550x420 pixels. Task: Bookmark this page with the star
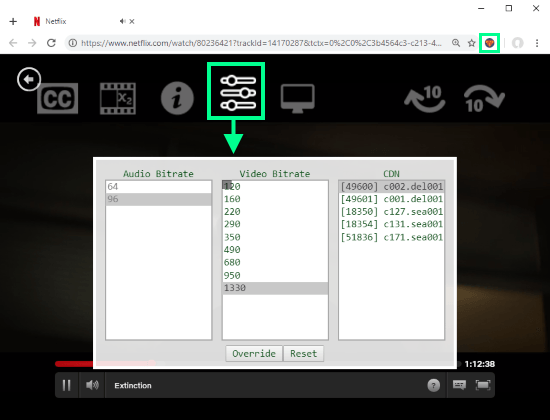[472, 43]
